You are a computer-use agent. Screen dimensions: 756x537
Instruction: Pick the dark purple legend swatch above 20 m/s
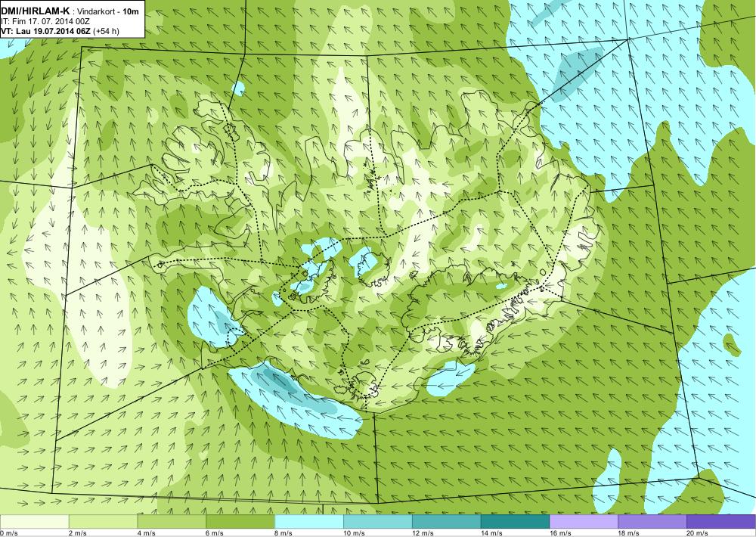[721, 522]
